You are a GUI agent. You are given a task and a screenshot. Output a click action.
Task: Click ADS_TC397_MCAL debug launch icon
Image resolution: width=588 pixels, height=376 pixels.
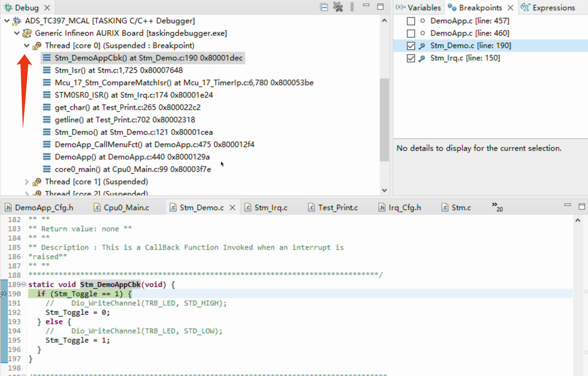click(x=17, y=21)
